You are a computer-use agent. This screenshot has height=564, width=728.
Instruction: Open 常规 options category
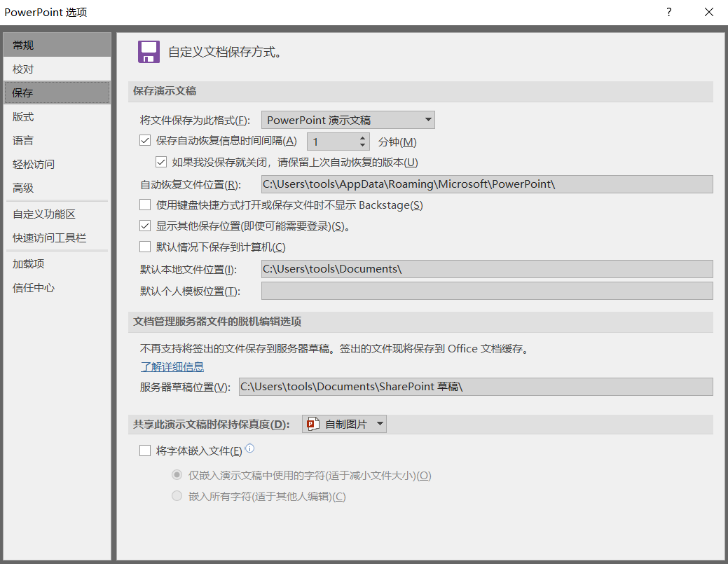[57, 45]
